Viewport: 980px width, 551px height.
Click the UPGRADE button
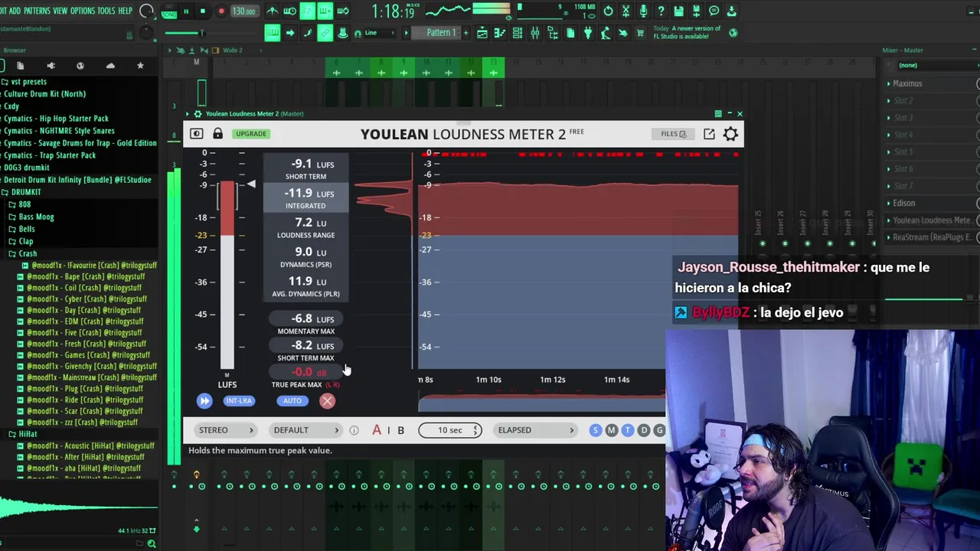pos(251,134)
